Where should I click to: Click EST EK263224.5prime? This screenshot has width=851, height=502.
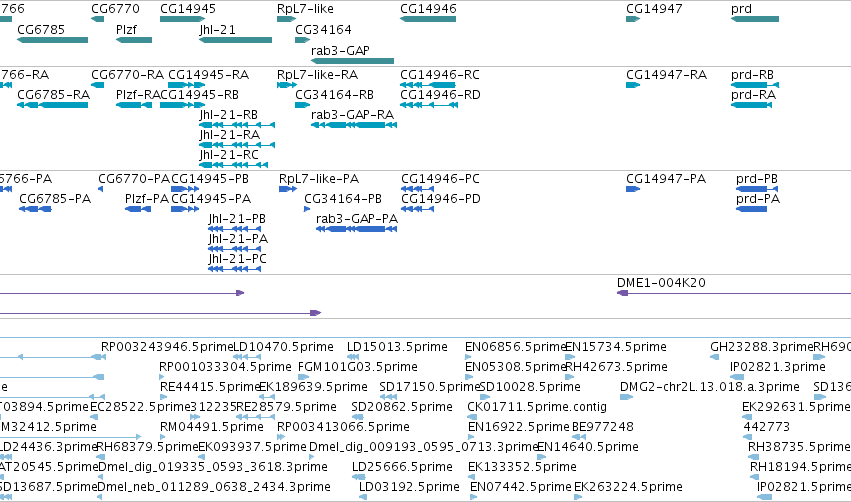pos(628,487)
